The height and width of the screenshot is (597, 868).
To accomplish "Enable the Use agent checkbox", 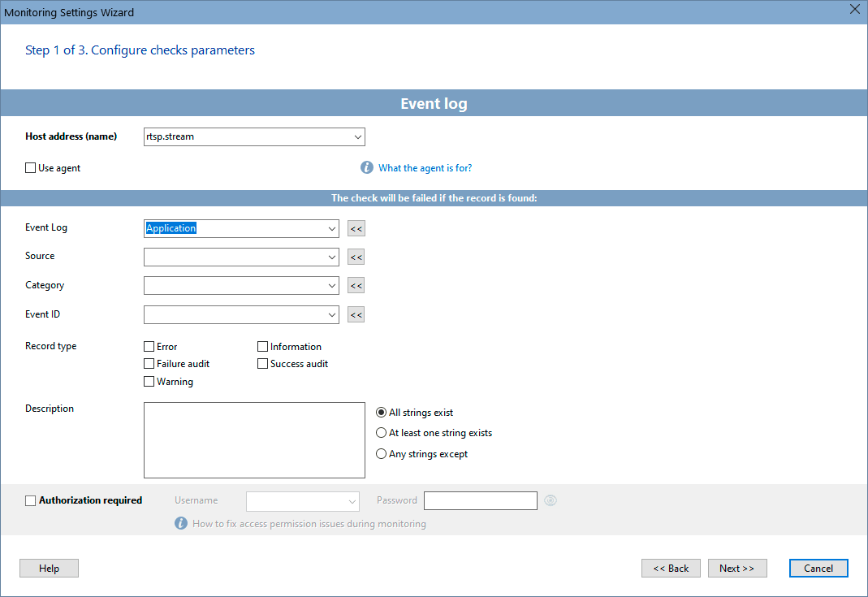I will tap(31, 168).
